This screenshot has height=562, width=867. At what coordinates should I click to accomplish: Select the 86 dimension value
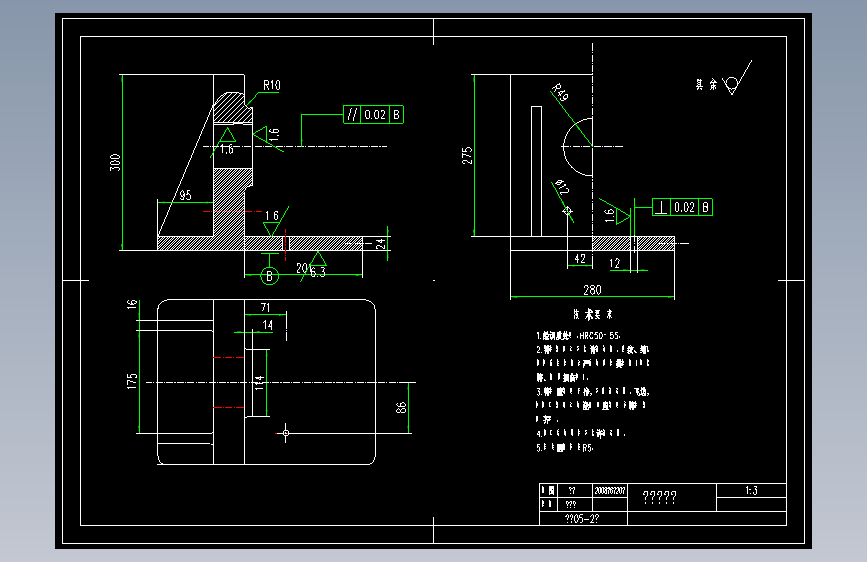[401, 408]
